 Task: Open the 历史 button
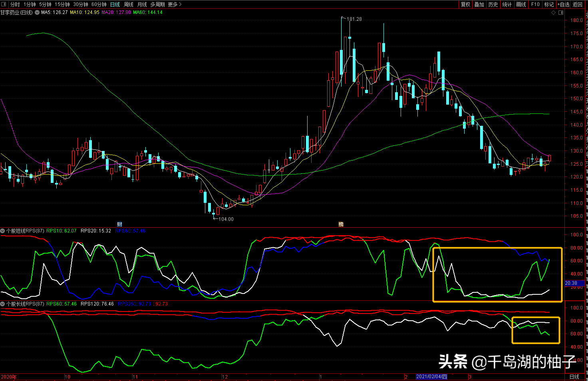tap(493, 4)
